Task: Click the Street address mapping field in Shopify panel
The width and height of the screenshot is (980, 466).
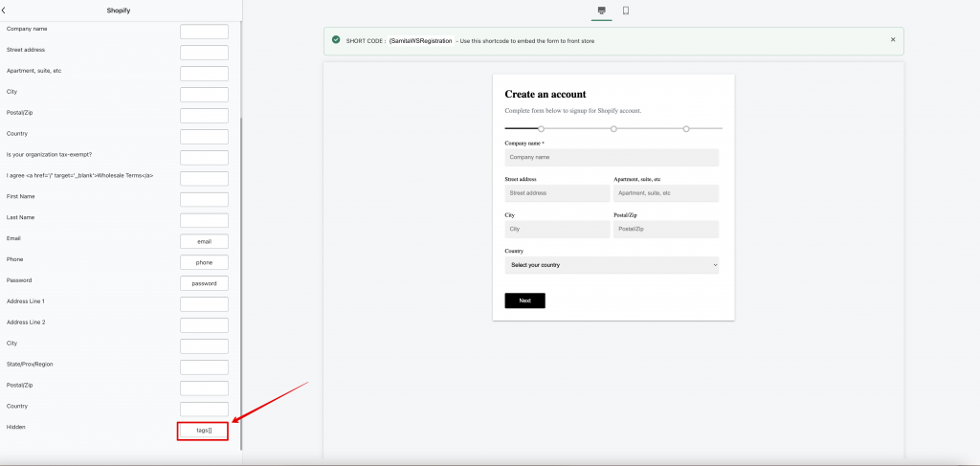Action: [205, 53]
